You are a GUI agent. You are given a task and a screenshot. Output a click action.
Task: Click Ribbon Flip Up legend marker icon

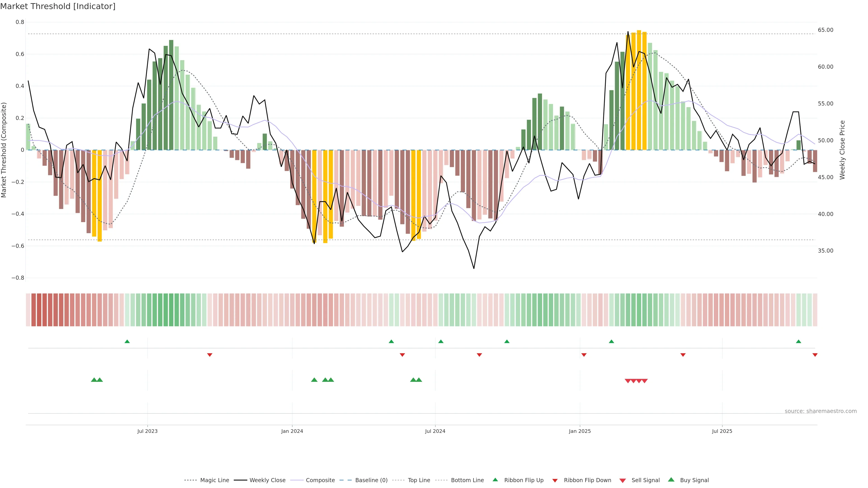[495, 480]
